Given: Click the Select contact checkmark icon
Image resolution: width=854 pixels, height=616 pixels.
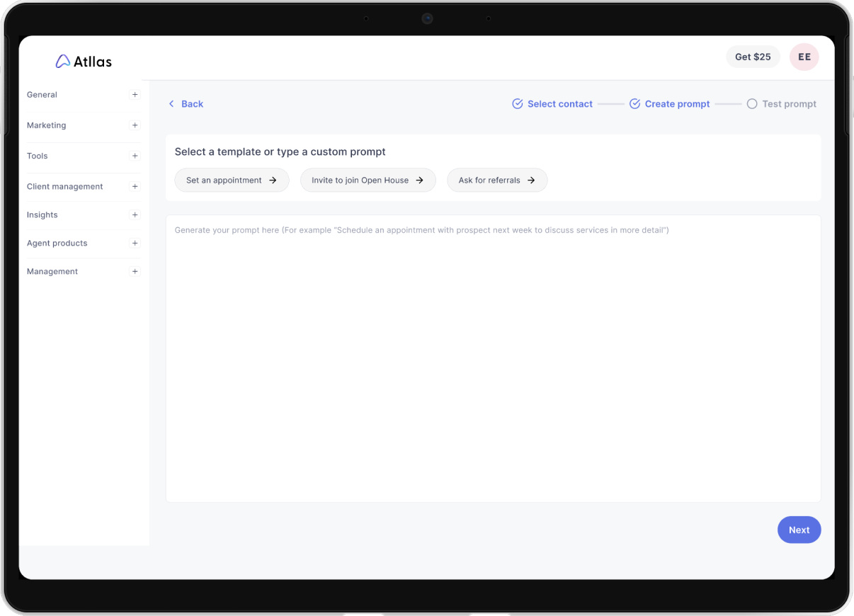Looking at the screenshot, I should click(x=518, y=104).
